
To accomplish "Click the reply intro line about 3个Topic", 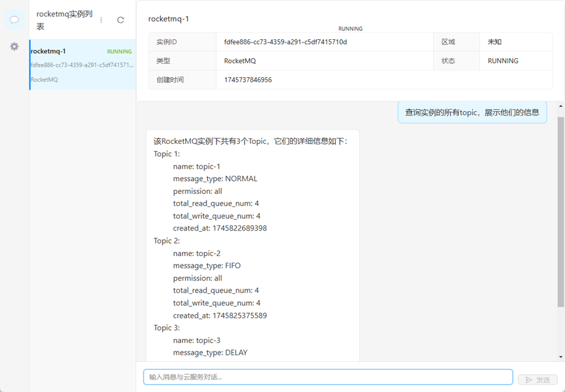I will click(250, 141).
